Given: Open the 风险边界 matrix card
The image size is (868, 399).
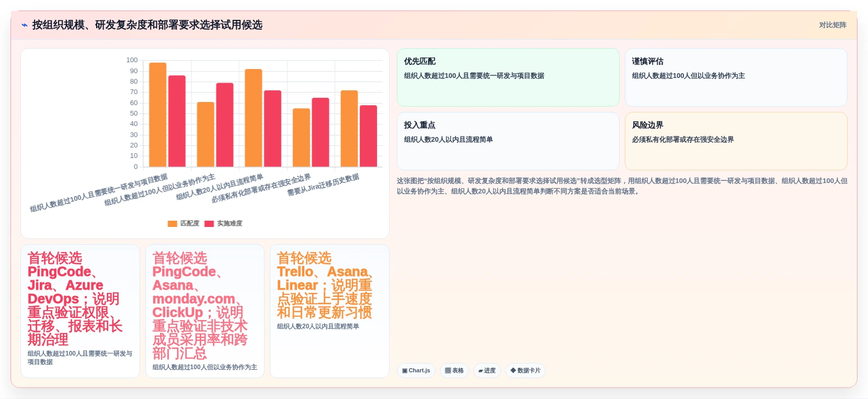Looking at the screenshot, I should pos(736,141).
